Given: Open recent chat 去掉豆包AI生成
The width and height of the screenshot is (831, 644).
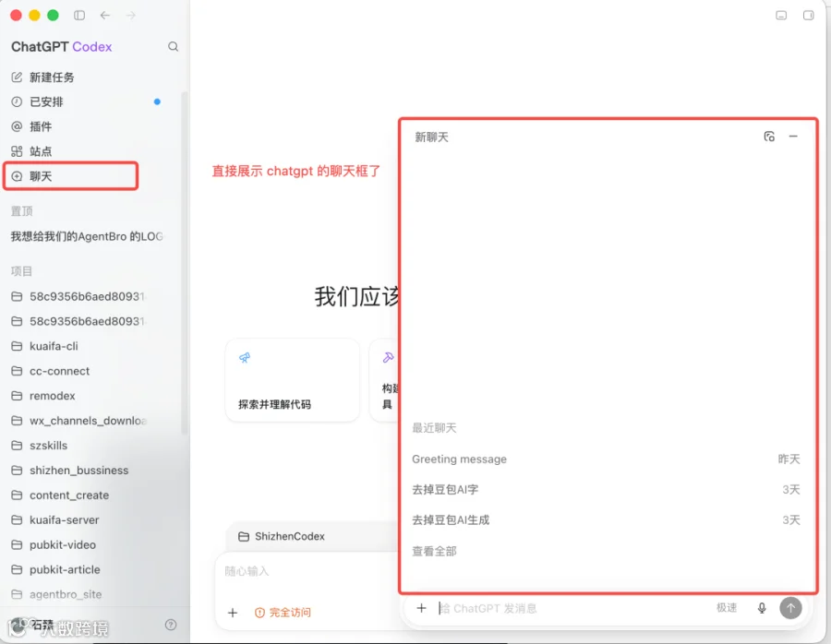Looking at the screenshot, I should 607,520.
